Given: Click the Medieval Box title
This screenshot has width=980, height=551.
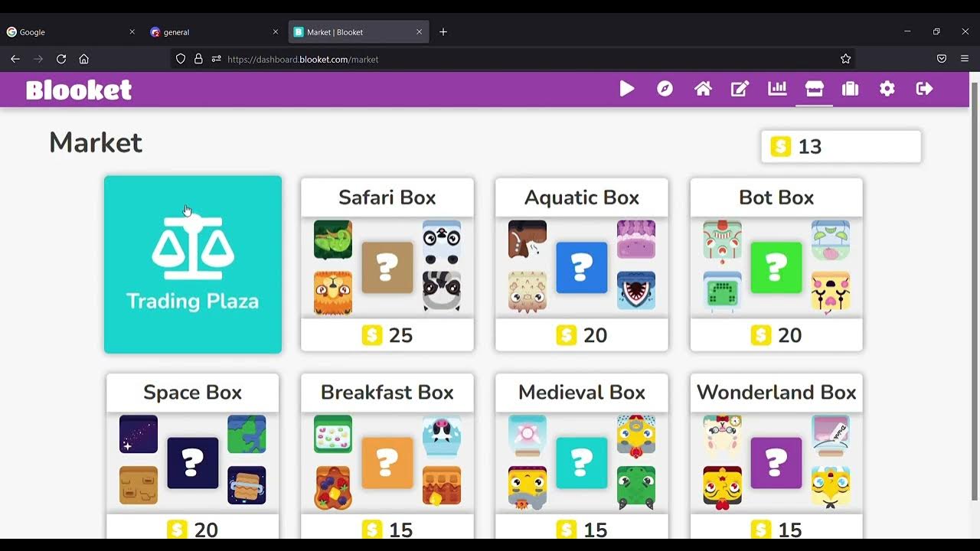Looking at the screenshot, I should coord(582,393).
